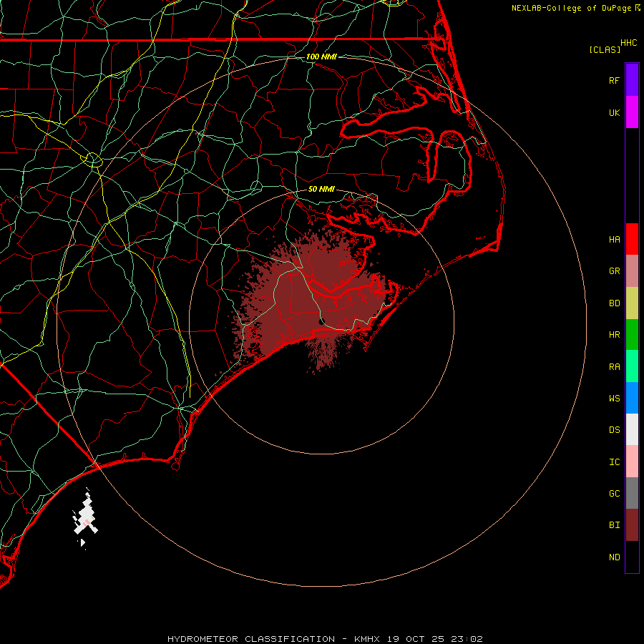This screenshot has height=644, width=644.
Task: Click the BI brown legend swatch
Action: [632, 525]
